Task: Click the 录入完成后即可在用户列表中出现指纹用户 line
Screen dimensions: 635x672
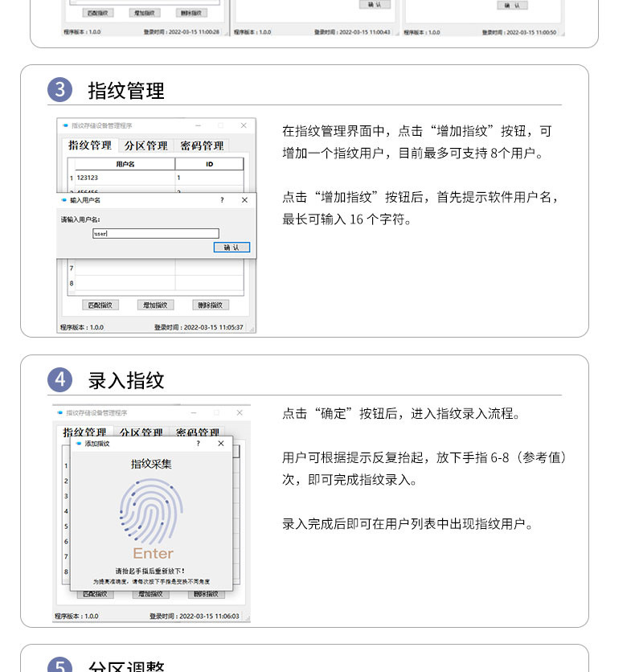Action: tap(408, 524)
